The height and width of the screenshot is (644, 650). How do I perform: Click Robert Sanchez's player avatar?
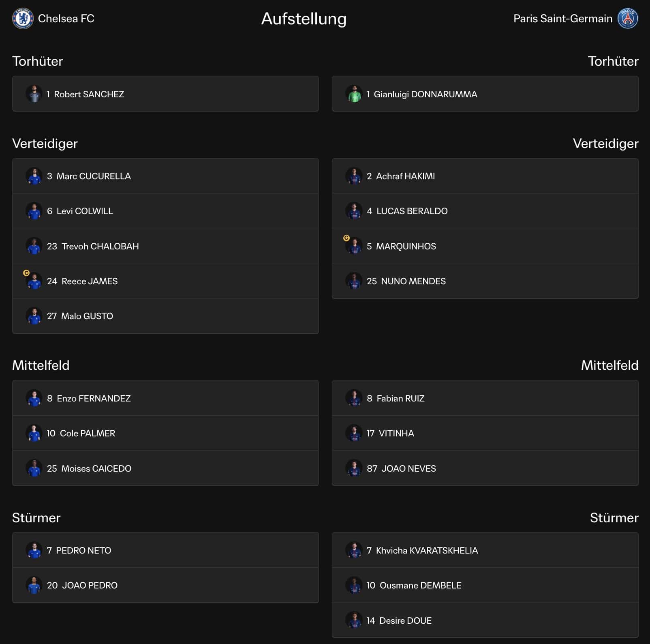coord(34,94)
